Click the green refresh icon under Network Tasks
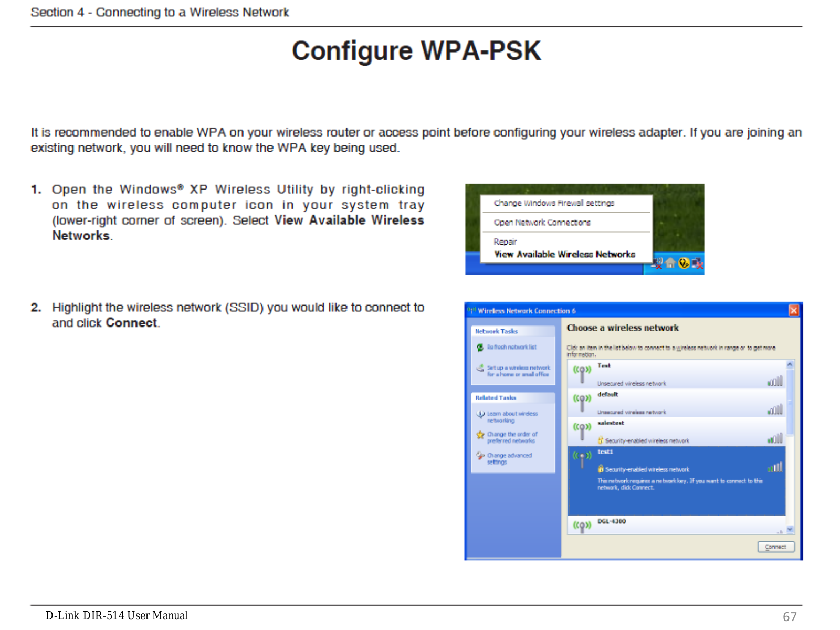Screen dimensions: 840x630 (480, 348)
